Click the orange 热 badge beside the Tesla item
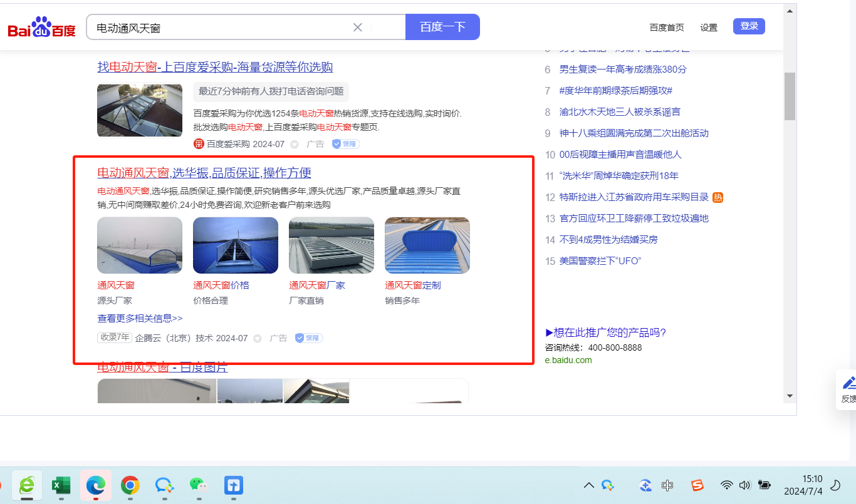Viewport: 856px width, 504px height. coord(718,197)
